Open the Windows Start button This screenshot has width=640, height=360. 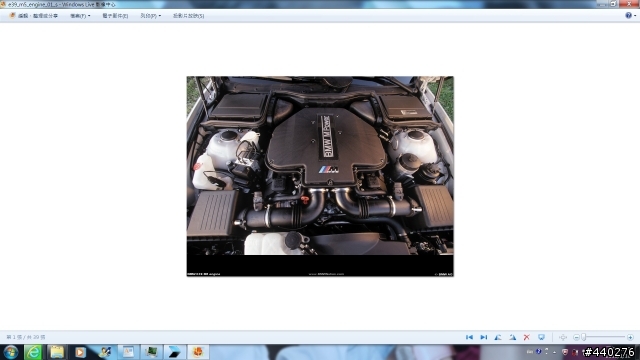(x=11, y=352)
